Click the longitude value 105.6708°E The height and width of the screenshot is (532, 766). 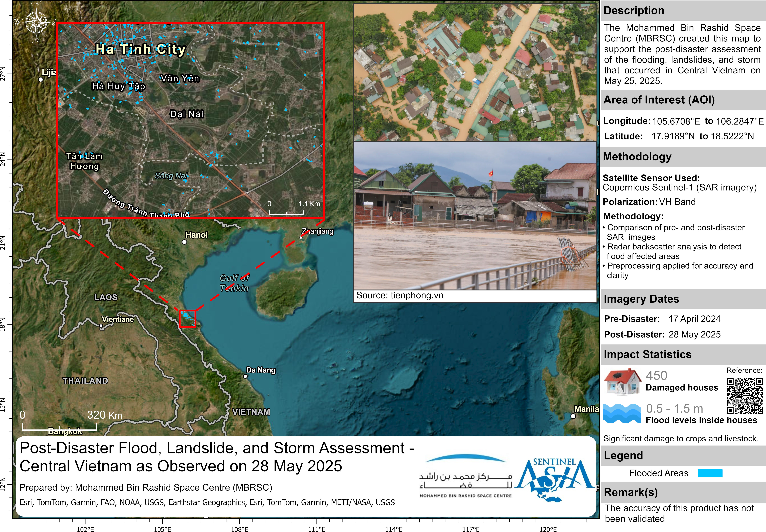[x=676, y=121]
